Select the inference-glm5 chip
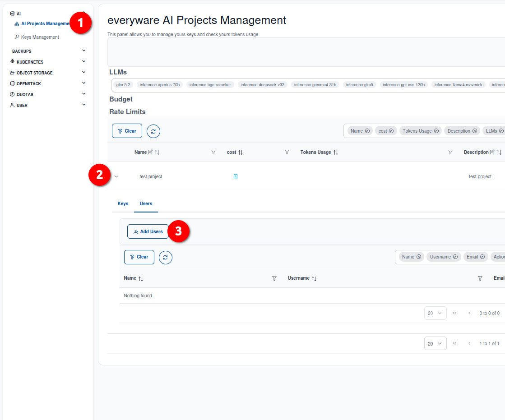The image size is (505, 420). point(359,85)
